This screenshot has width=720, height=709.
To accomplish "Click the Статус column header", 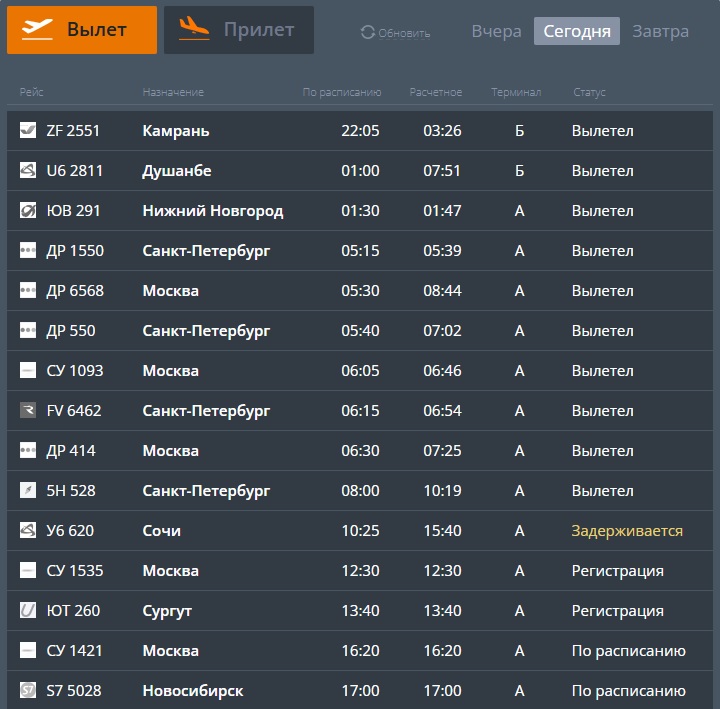I will [589, 93].
